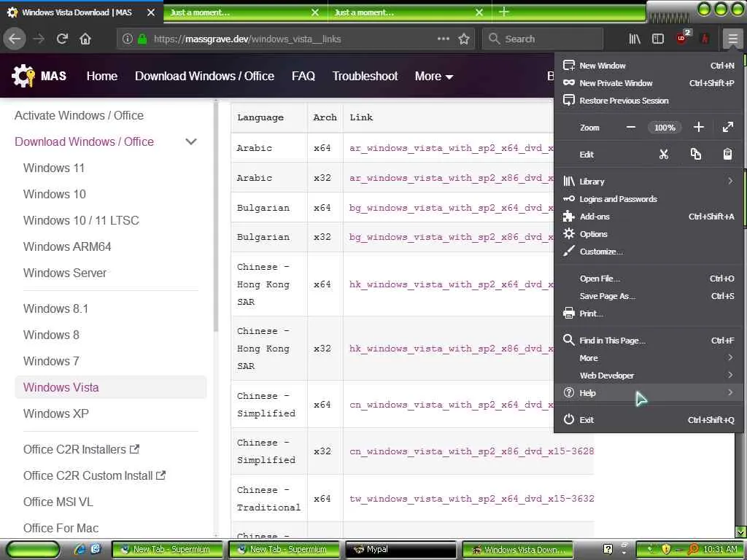Go to Home in site navbar
This screenshot has height=560, width=747.
pos(102,76)
